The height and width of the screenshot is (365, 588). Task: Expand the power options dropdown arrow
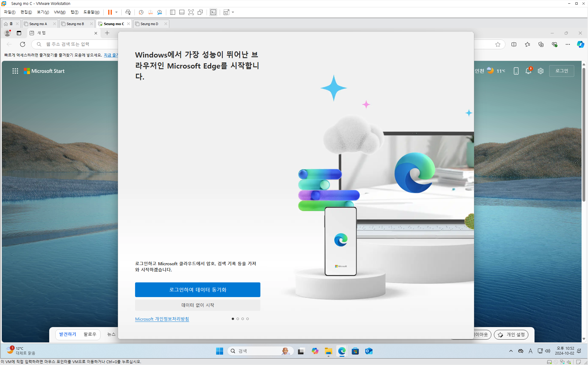116,12
